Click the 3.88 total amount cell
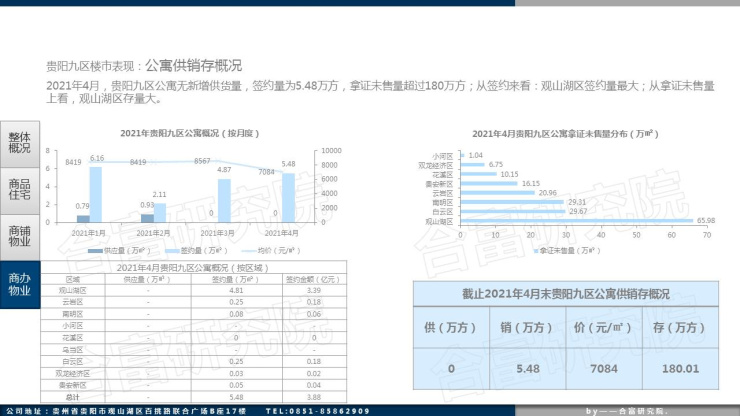This screenshot has height=416, width=740. pos(313,397)
